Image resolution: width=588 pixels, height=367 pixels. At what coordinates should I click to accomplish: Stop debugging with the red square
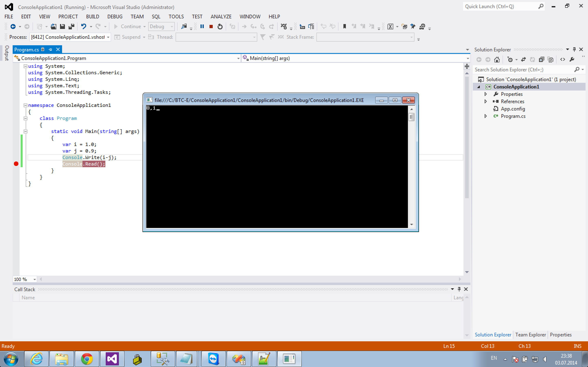[211, 27]
